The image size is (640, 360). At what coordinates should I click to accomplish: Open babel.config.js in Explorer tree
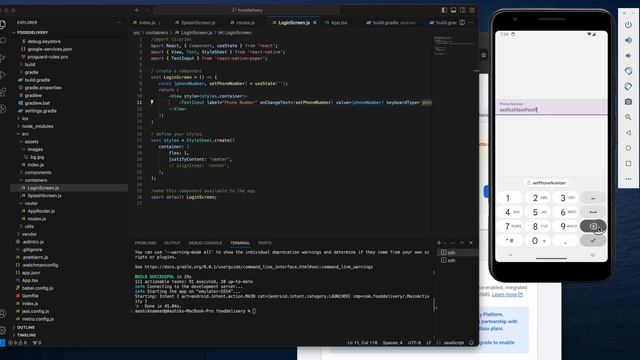pyautogui.click(x=38, y=288)
